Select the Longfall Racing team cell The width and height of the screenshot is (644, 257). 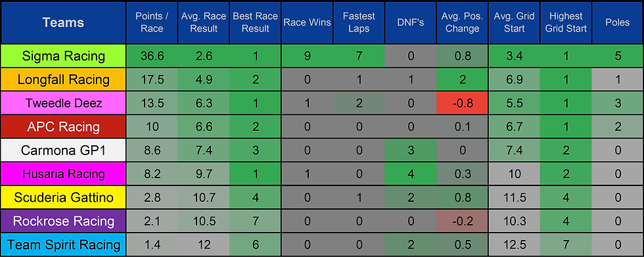click(63, 80)
